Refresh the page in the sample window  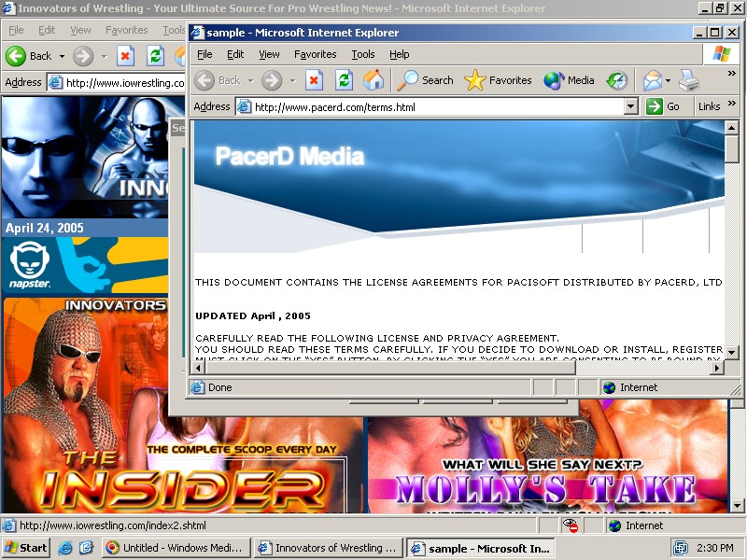coord(344,80)
